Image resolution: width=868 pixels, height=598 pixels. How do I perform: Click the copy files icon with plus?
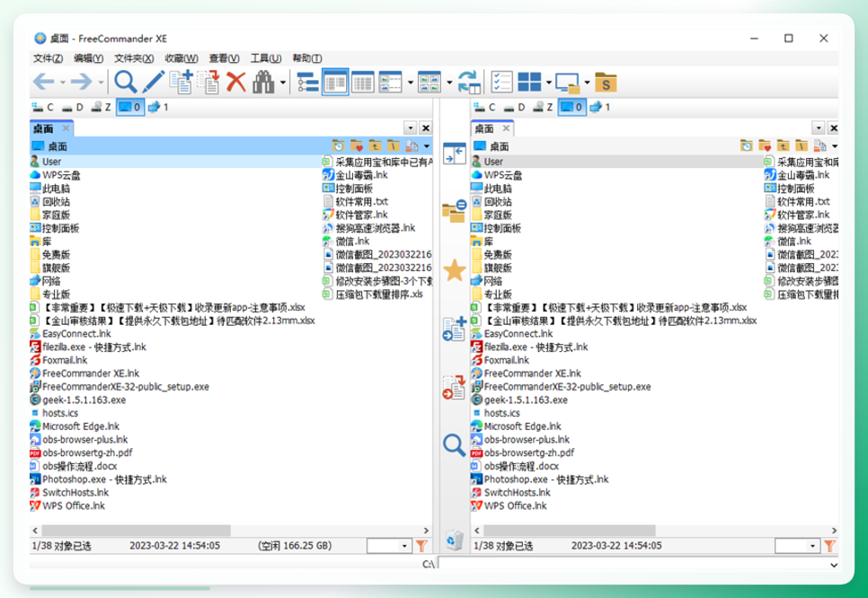click(181, 83)
